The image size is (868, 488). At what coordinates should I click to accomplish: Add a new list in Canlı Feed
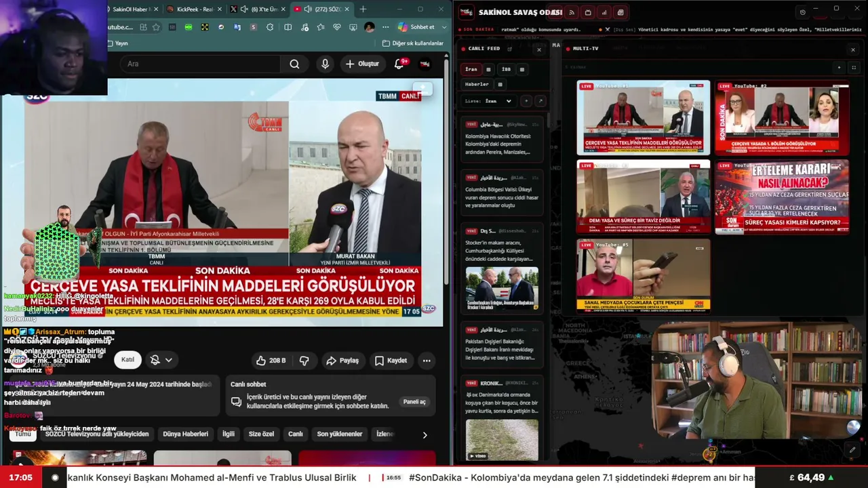[526, 101]
